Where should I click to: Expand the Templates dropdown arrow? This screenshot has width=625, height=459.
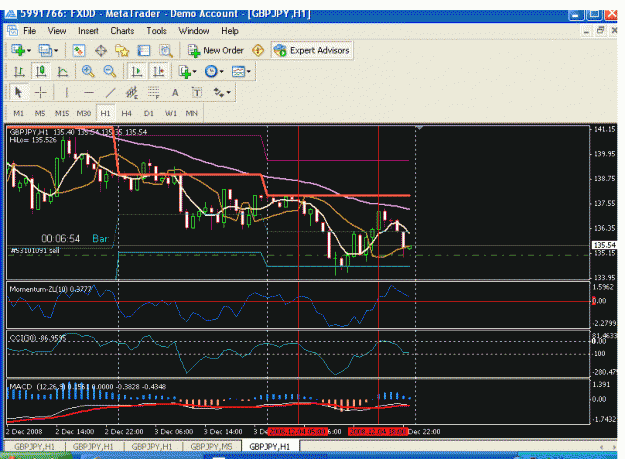pos(249,72)
